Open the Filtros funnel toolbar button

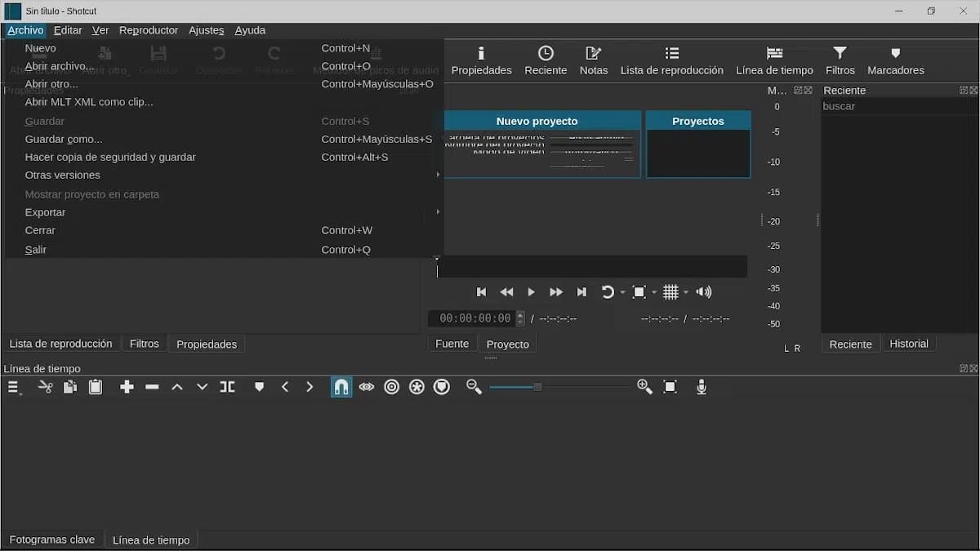pos(840,61)
